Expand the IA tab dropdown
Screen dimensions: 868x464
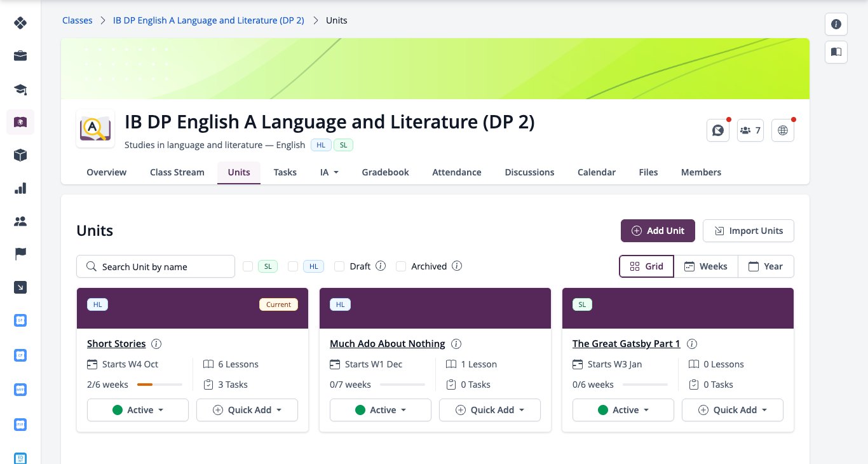(x=329, y=172)
